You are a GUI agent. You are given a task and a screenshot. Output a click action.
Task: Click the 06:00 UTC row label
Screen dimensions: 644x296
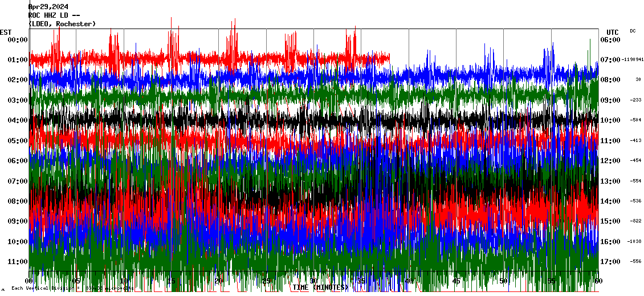click(610, 40)
